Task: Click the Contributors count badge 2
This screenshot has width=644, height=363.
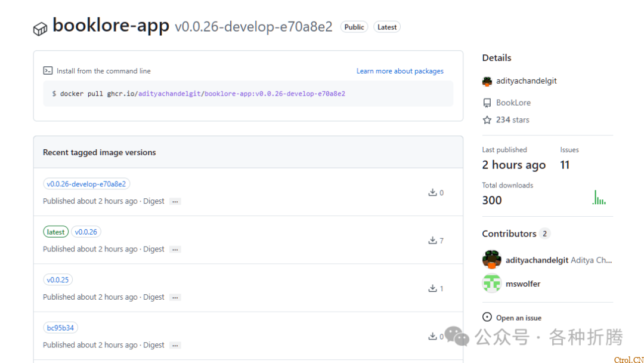Action: click(x=544, y=233)
